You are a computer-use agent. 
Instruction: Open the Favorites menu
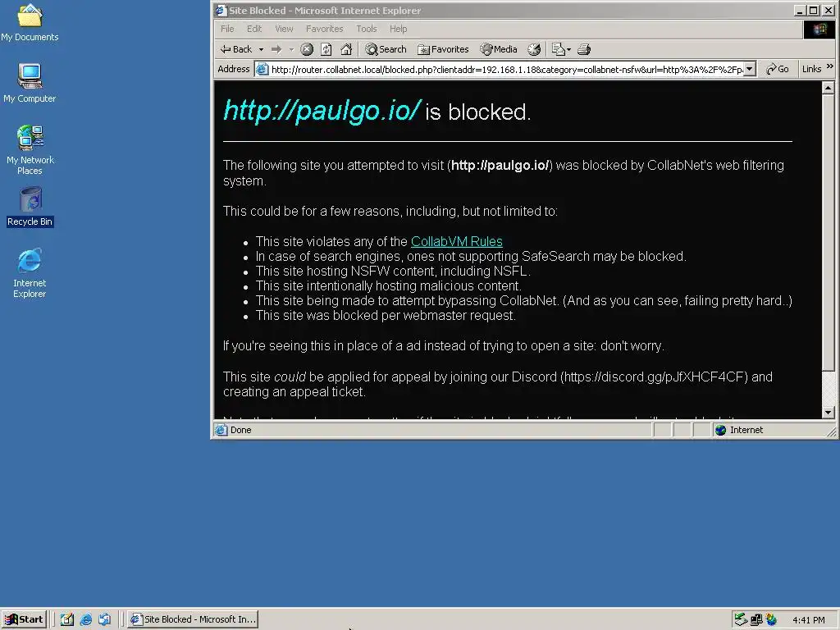pos(324,29)
